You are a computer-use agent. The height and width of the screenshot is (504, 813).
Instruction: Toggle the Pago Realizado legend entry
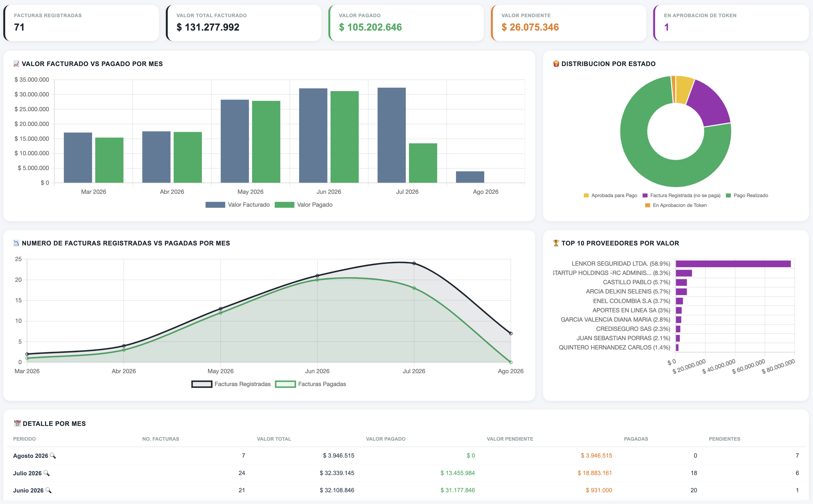pos(747,195)
